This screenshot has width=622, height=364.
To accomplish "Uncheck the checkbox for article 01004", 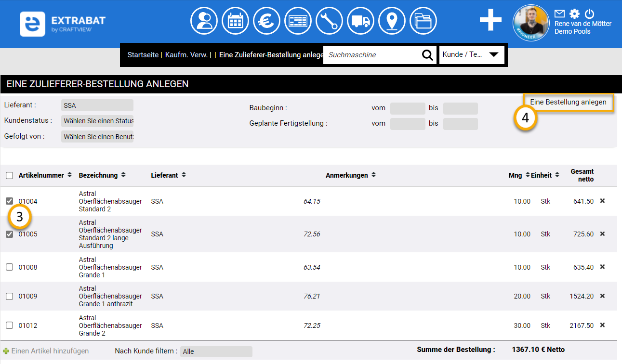I will 10,201.
